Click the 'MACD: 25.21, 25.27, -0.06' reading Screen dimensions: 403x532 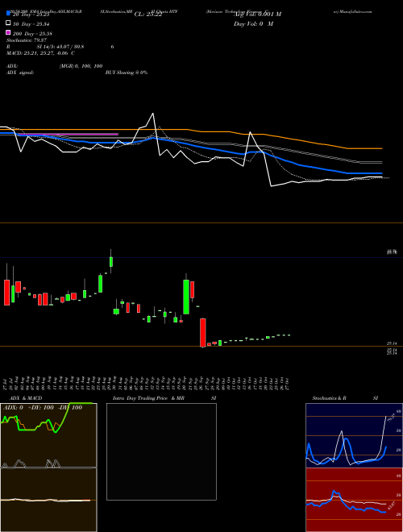coord(38,53)
